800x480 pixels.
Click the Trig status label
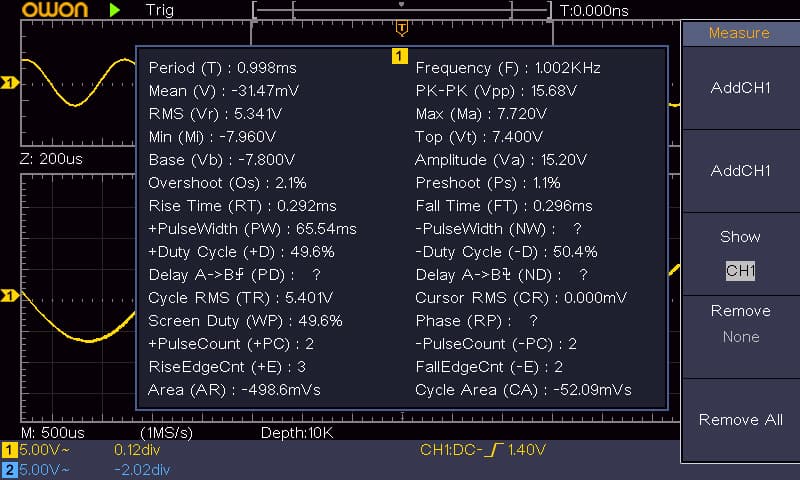point(160,10)
